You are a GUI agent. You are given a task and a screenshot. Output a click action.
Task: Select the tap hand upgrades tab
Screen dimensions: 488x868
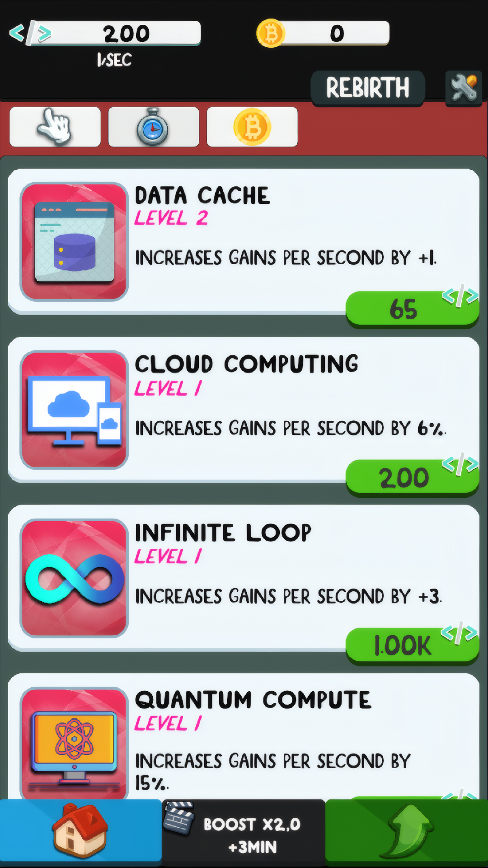55,127
